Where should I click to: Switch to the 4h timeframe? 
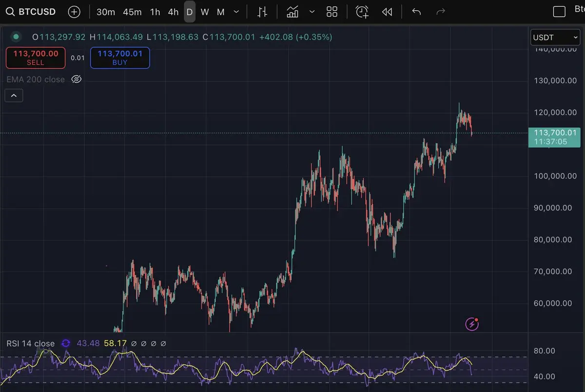click(x=173, y=12)
